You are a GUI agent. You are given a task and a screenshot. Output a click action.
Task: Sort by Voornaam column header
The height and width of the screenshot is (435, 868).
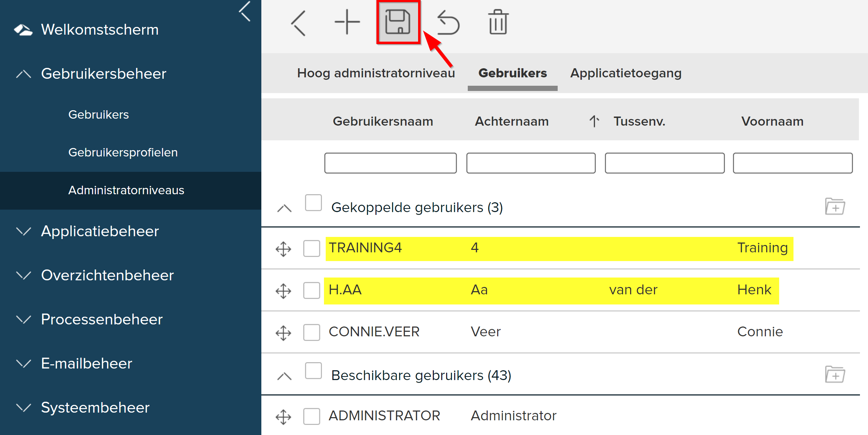[772, 121]
